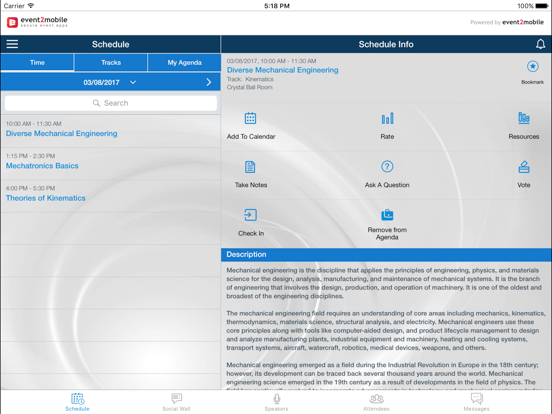
Task: Click the Diverse Mechanical Engineering title in Schedule Info
Action: click(282, 70)
